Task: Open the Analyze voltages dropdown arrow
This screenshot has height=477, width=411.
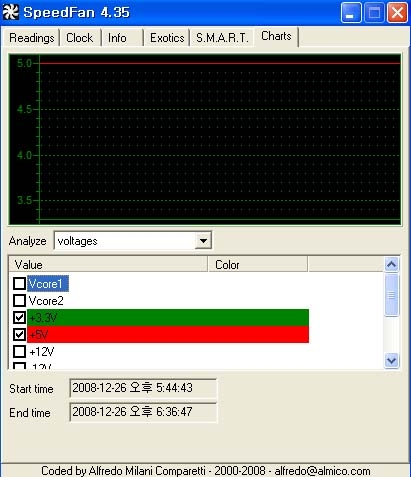Action: click(203, 241)
